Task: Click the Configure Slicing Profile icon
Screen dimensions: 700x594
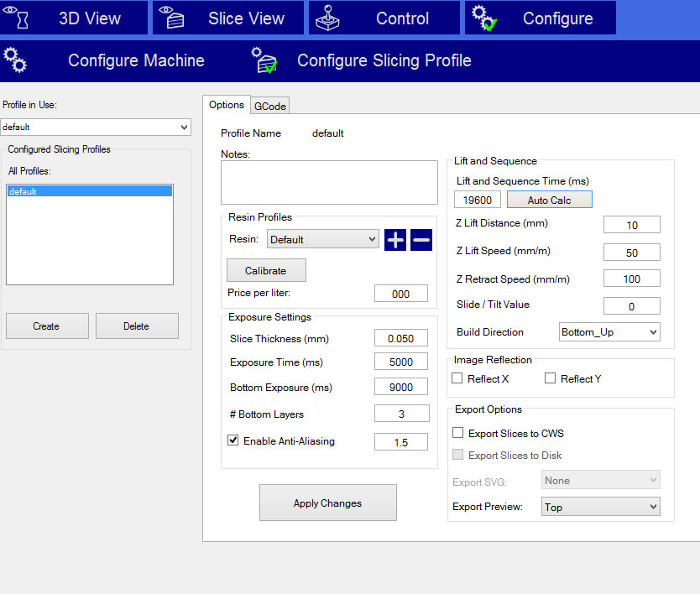Action: click(x=265, y=60)
